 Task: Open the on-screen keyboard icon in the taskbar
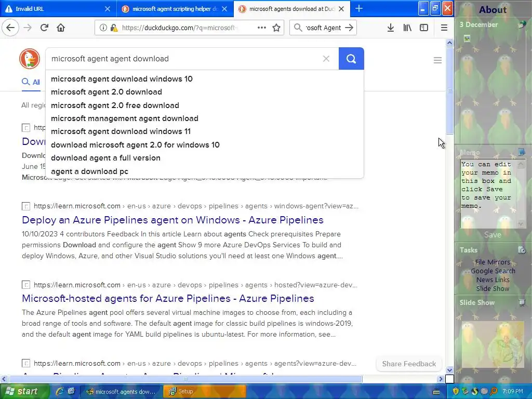(436, 392)
